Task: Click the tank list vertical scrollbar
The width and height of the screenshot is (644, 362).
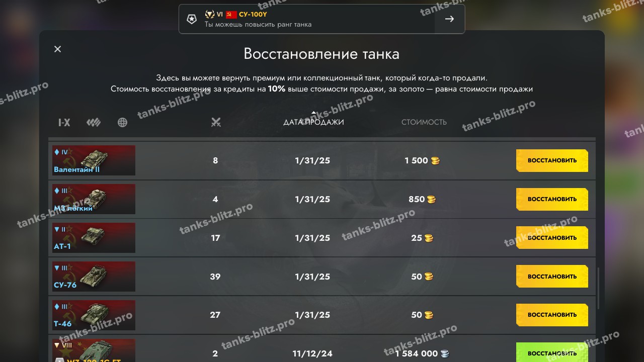Action: [598, 289]
